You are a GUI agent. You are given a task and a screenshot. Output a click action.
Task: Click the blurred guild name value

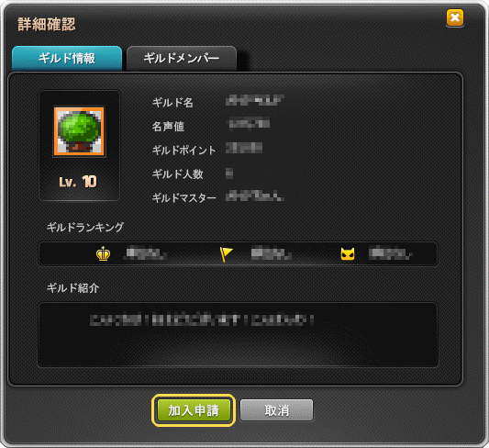[254, 100]
